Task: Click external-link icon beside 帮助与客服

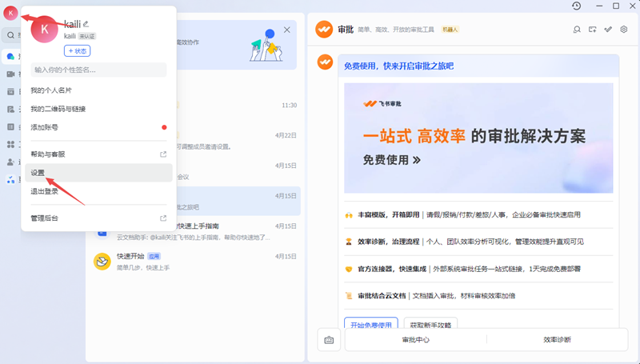Action: point(163,154)
